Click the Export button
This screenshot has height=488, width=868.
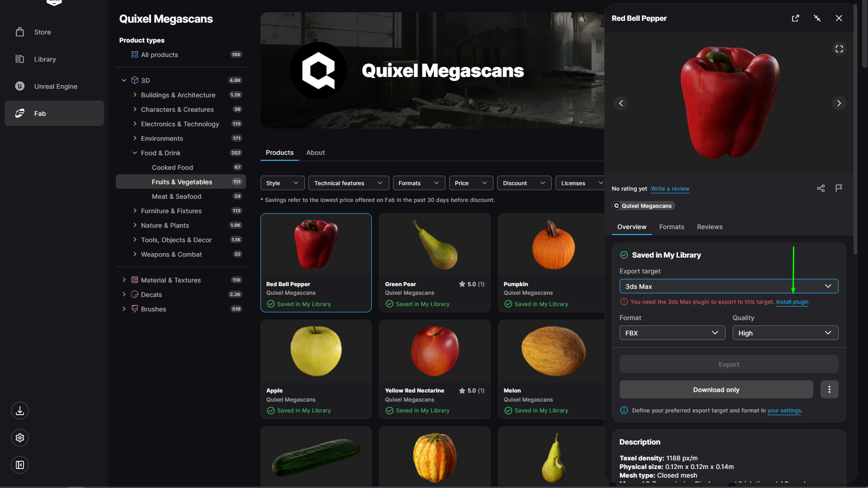click(729, 364)
